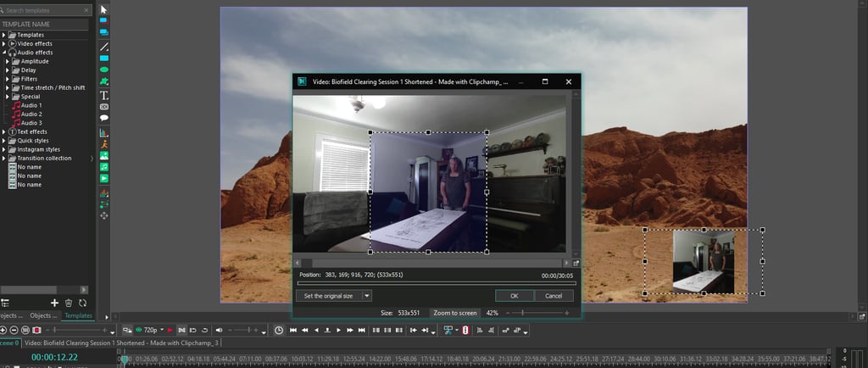Expand the Amplitude folder
This screenshot has height=368, width=868.
tap(8, 61)
